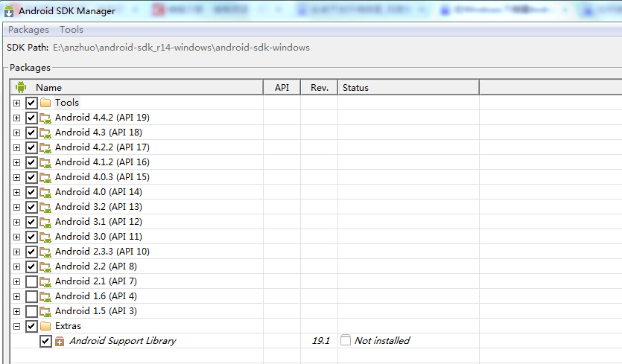Viewport: 622px width, 364px height.
Task: Click the Extras folder icon
Action: coord(45,326)
